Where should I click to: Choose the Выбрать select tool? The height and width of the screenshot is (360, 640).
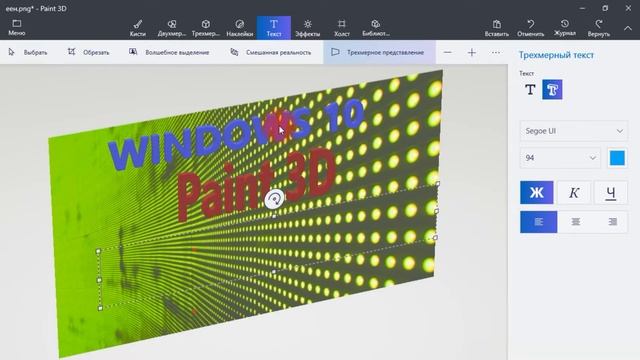28,52
